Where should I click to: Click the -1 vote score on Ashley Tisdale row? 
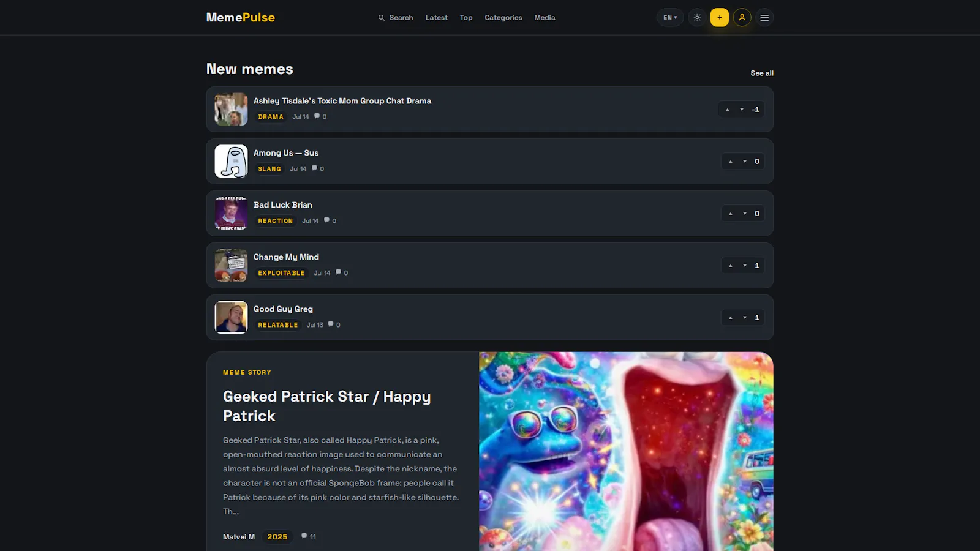tap(756, 110)
